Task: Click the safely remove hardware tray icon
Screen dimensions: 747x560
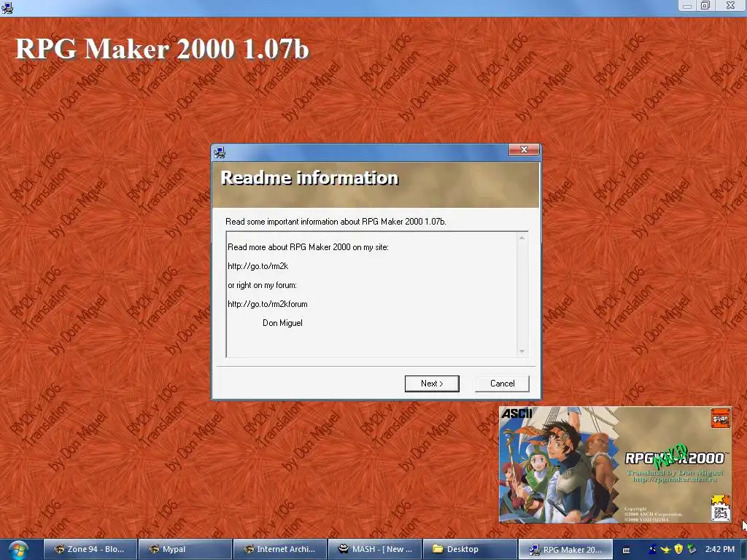Action: pos(692,549)
